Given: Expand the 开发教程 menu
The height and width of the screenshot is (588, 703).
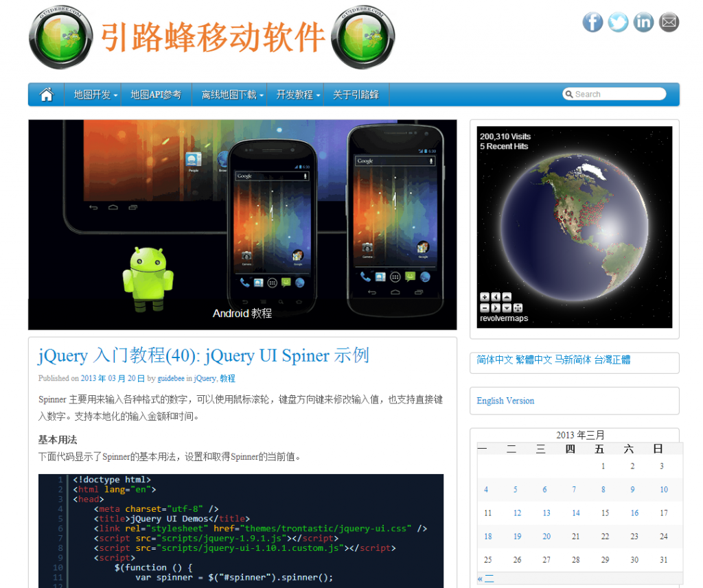Looking at the screenshot, I should (298, 95).
